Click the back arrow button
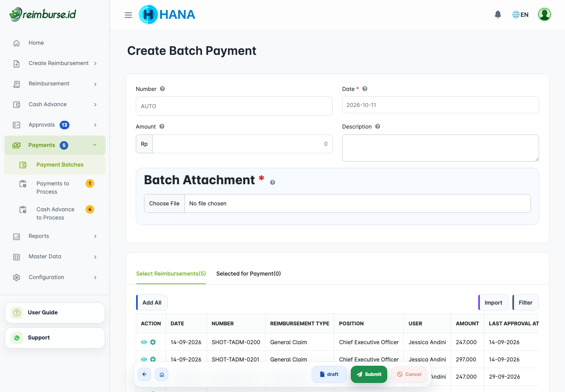This screenshot has width=565, height=392. pyautogui.click(x=144, y=374)
